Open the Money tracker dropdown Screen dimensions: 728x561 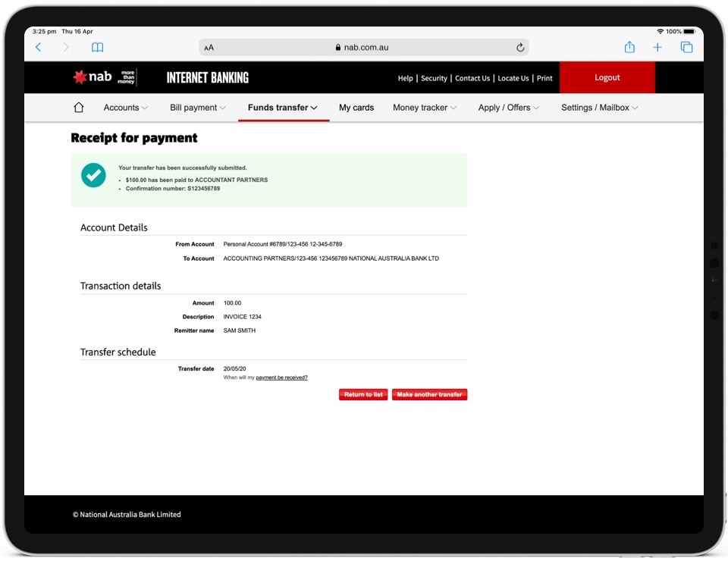click(x=425, y=108)
